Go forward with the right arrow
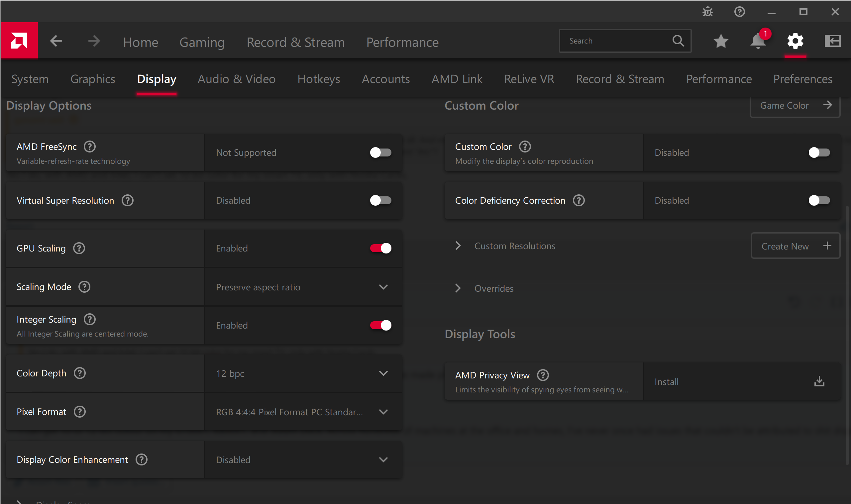The width and height of the screenshot is (851, 504). point(94,41)
